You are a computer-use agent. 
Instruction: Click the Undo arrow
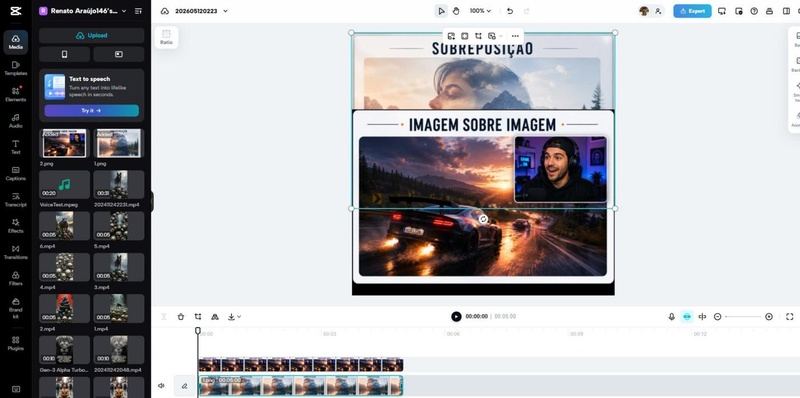(510, 11)
